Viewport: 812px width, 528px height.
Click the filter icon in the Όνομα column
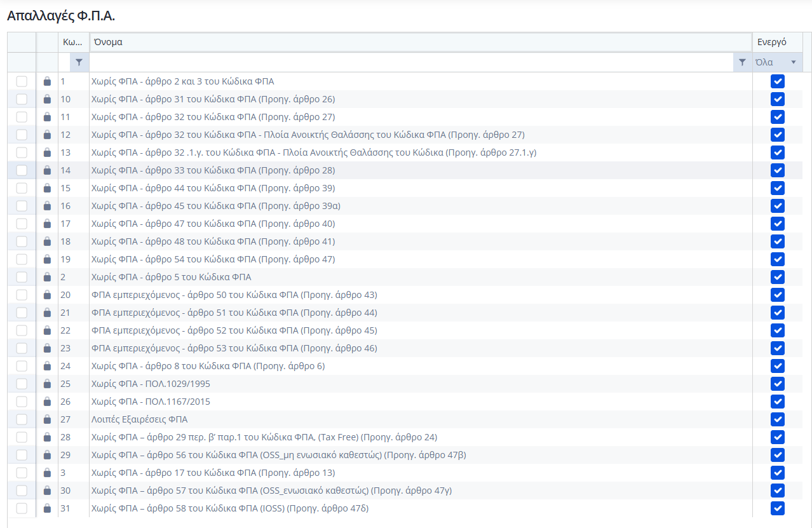(x=741, y=62)
